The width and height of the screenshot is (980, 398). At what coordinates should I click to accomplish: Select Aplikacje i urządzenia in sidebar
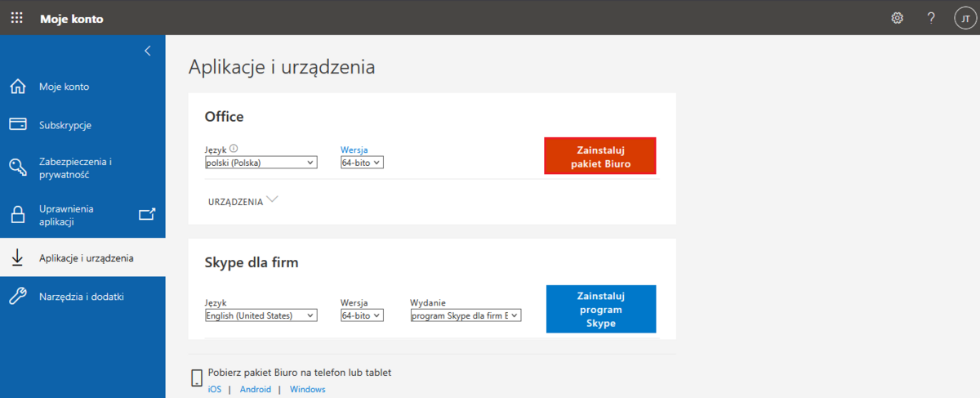86,258
